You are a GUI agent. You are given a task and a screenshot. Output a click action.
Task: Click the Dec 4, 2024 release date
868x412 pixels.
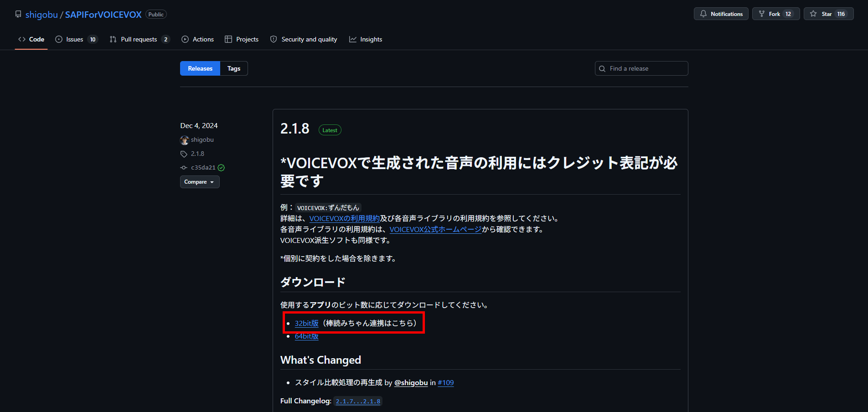pos(199,126)
